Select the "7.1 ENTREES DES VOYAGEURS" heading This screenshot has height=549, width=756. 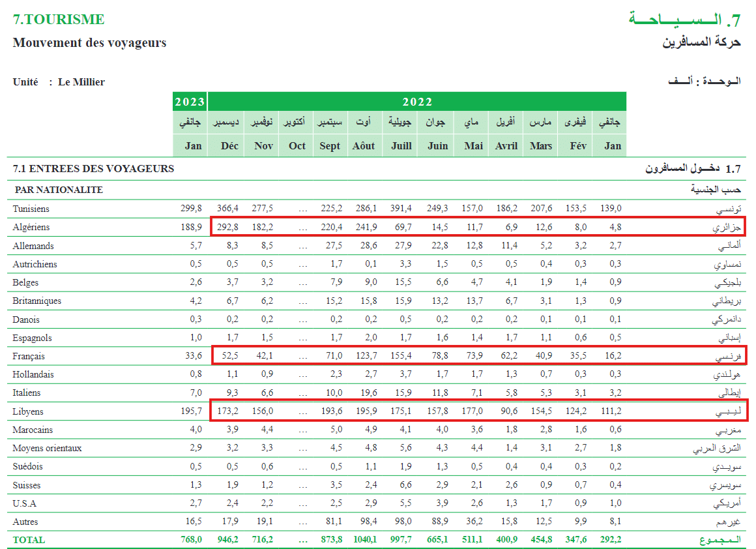[x=93, y=168]
